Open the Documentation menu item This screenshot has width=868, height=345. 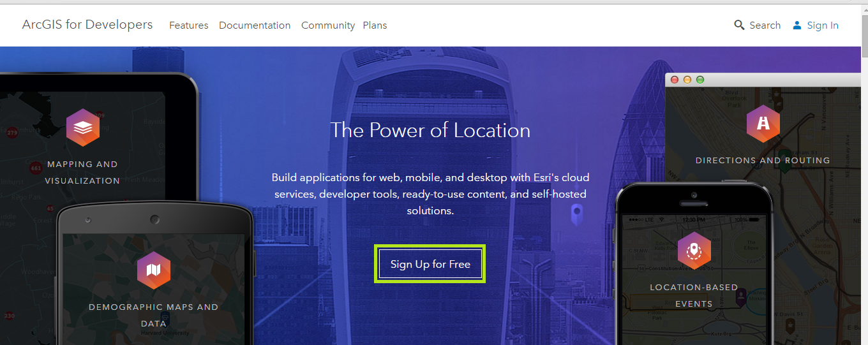click(255, 26)
